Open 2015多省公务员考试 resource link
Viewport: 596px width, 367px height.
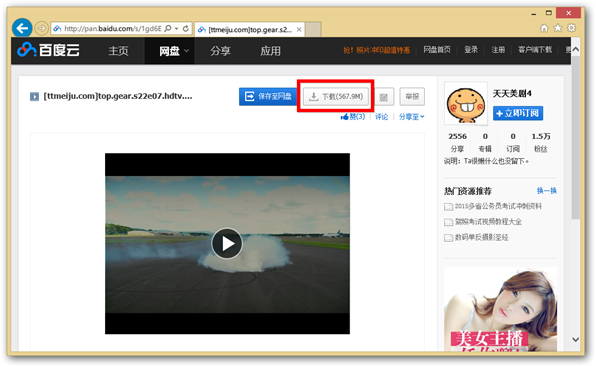coord(498,206)
